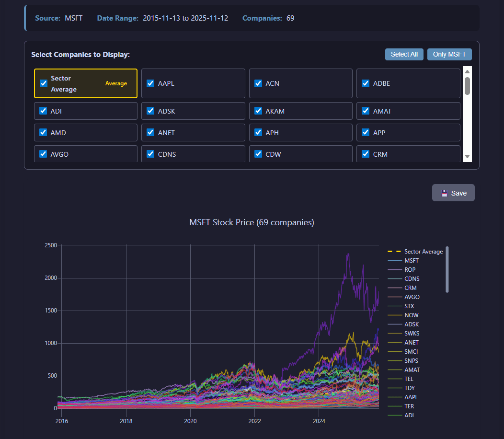Toggle the CDNS checkbox in company list
This screenshot has height=439, width=504.
coord(150,154)
